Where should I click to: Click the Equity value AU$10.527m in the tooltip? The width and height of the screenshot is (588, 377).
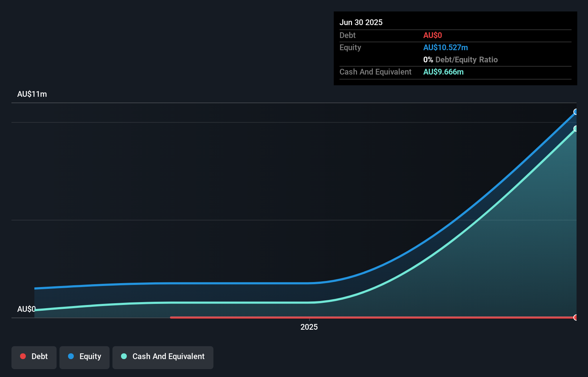click(x=445, y=47)
